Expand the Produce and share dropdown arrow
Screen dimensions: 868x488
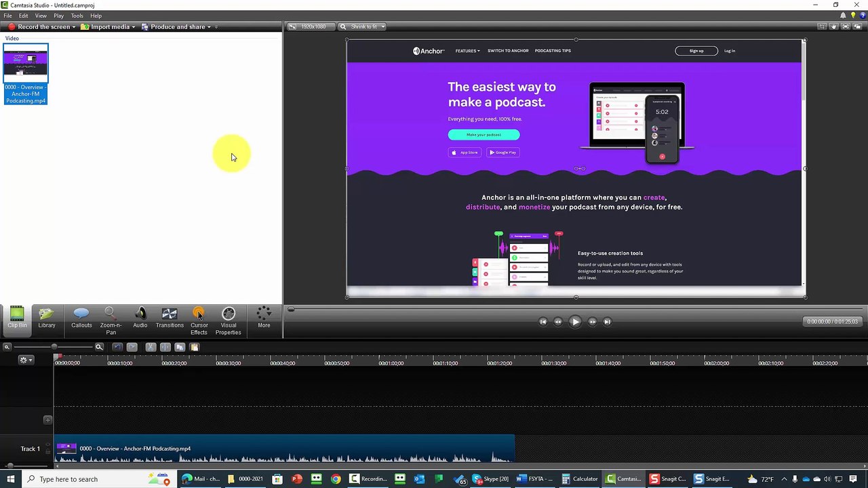pyautogui.click(x=209, y=27)
